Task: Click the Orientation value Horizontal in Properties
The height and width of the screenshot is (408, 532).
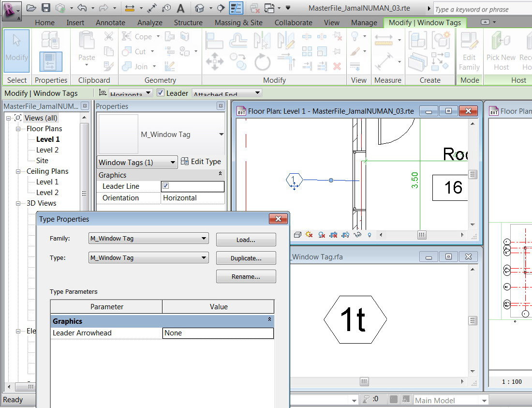Action: click(x=192, y=198)
